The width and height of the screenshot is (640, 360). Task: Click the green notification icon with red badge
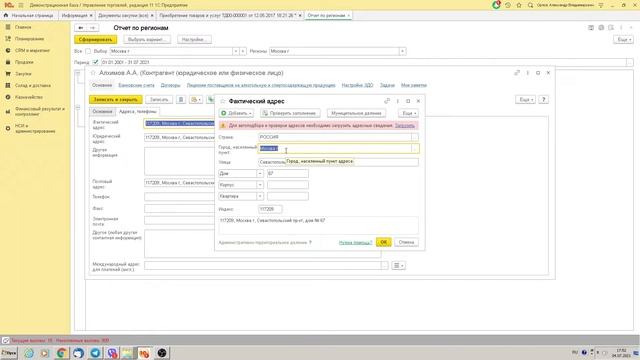(x=496, y=5)
